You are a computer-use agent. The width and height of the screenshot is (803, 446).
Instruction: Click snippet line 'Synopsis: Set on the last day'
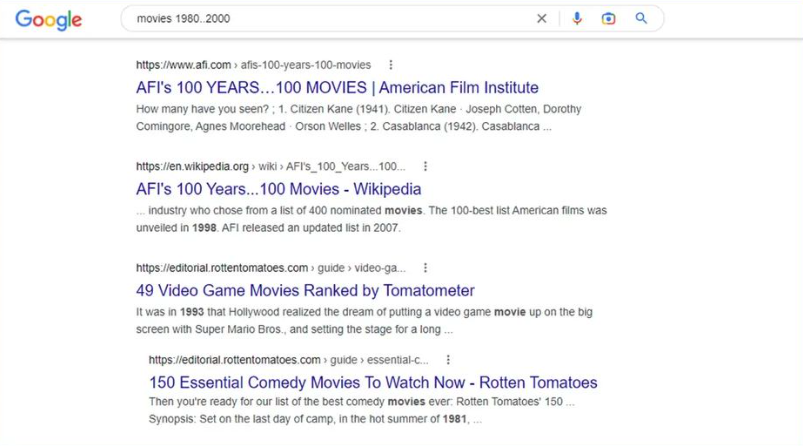pos(315,419)
